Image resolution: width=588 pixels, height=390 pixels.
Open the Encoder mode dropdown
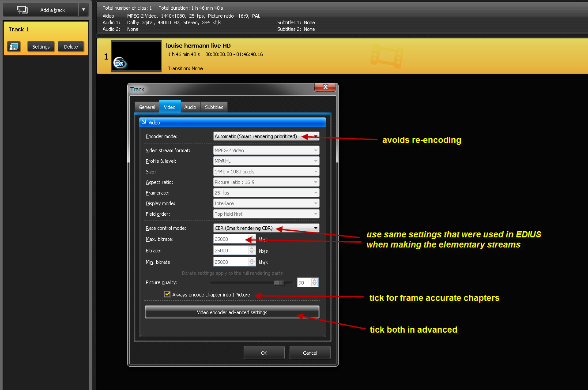pyautogui.click(x=266, y=136)
